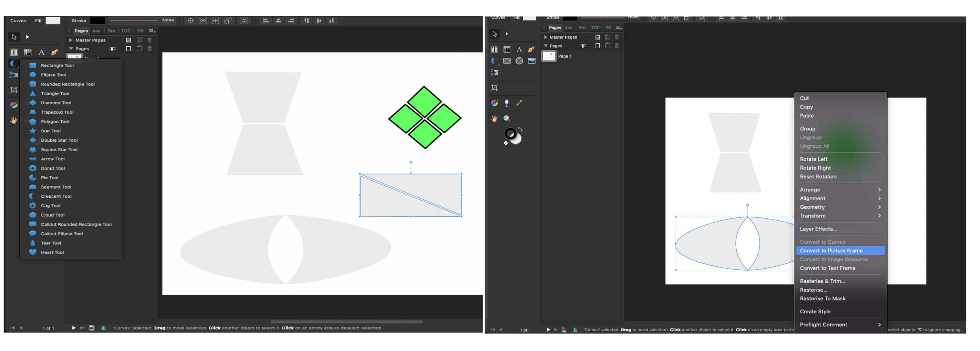This screenshot has height=351, width=980.
Task: Click the no-colour icon below the colour selector
Action: (506, 143)
